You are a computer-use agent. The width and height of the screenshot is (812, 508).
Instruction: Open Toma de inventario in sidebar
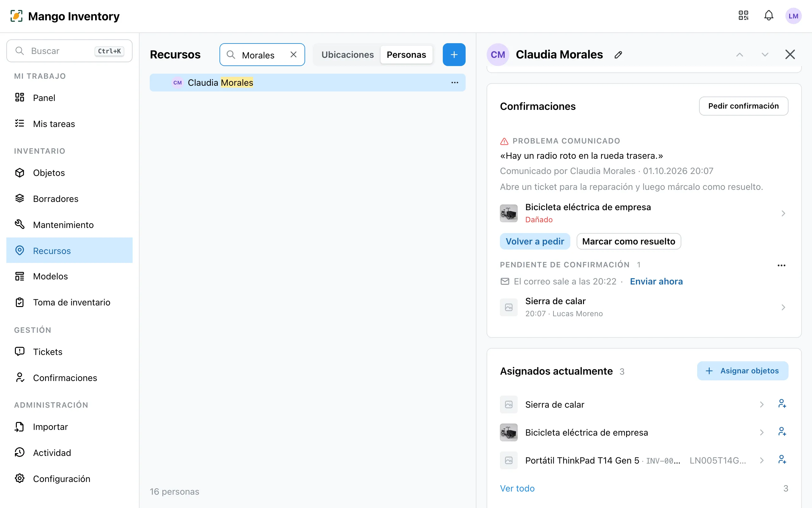[x=69, y=302]
